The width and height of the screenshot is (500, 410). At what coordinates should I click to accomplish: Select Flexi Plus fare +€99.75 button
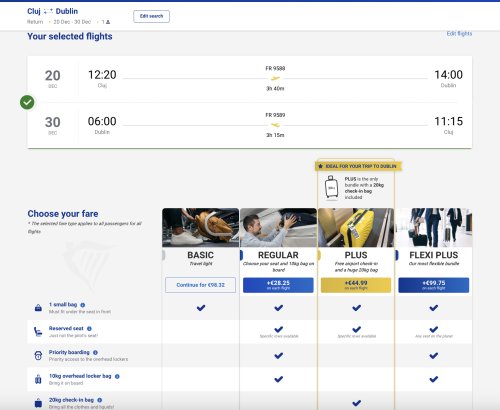pyautogui.click(x=434, y=285)
